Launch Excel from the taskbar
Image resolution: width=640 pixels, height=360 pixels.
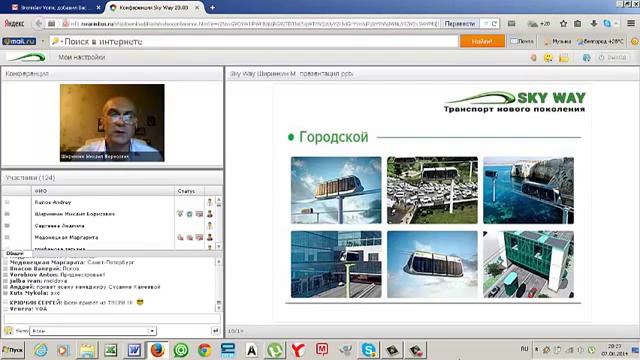[111, 350]
